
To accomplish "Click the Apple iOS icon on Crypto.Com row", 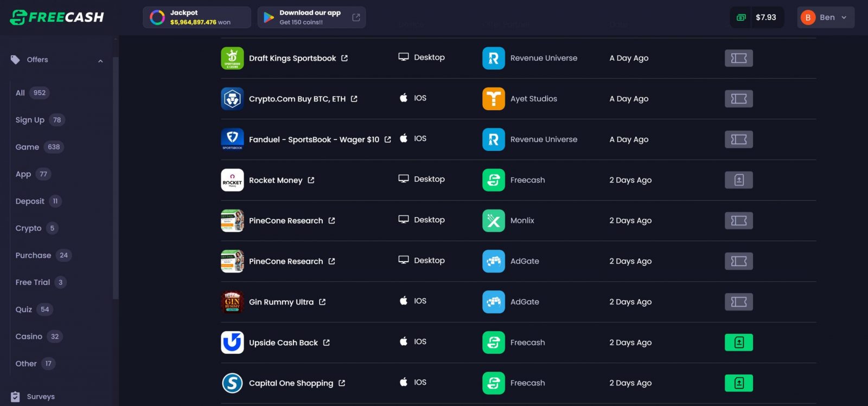I will pyautogui.click(x=404, y=98).
